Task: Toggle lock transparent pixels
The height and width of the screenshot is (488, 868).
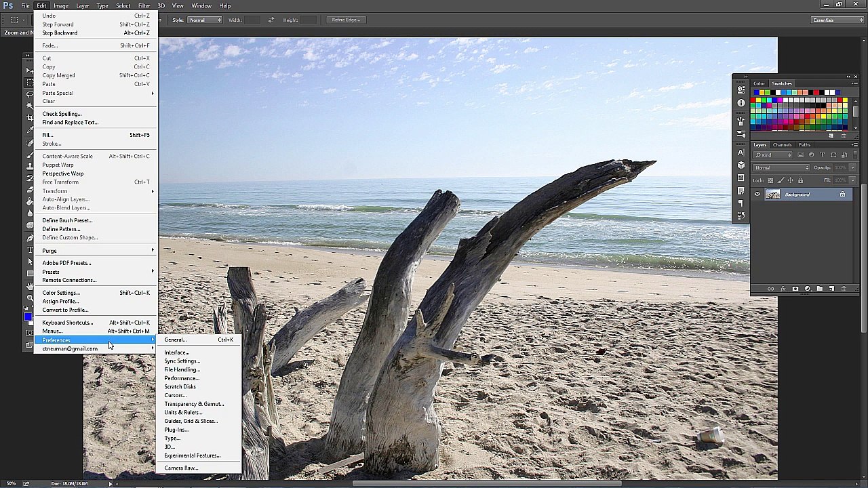Action: click(x=770, y=180)
